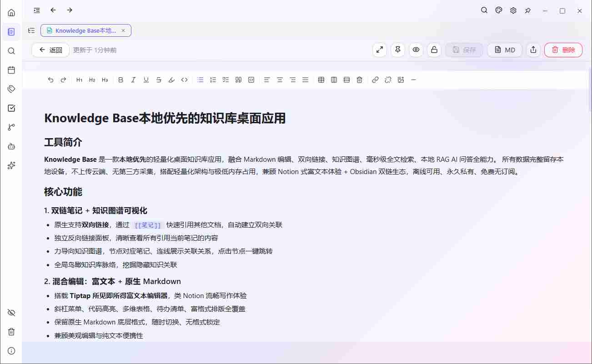The height and width of the screenshot is (364, 592).
Task: Click the insert image toolbar icon
Action: click(401, 80)
